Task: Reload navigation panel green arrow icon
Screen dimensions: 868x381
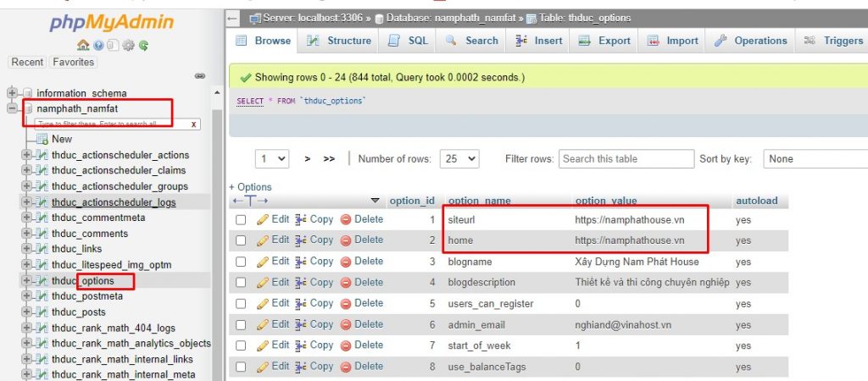Action: coord(143,46)
